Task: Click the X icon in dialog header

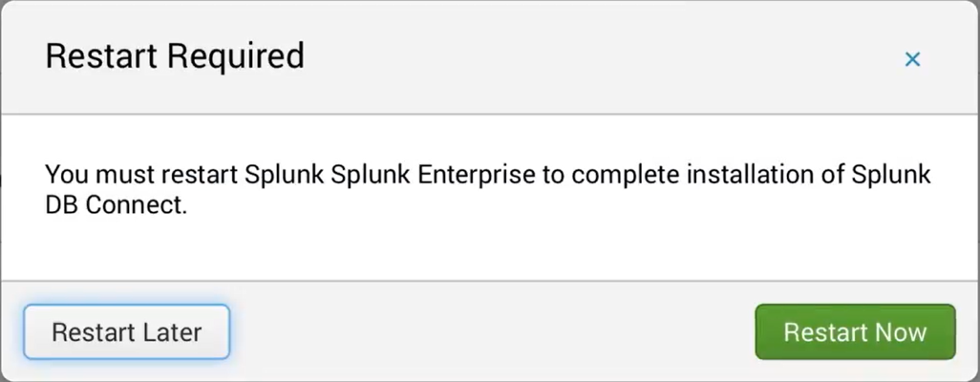Action: click(x=912, y=59)
